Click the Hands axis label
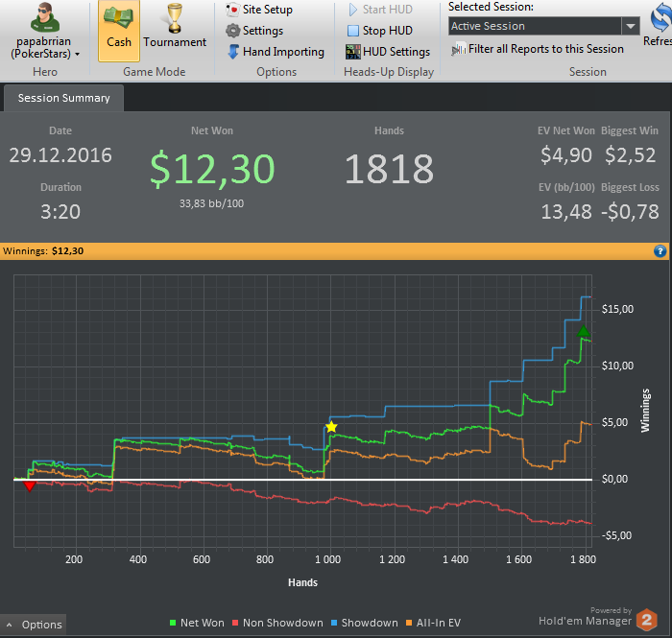 (302, 582)
